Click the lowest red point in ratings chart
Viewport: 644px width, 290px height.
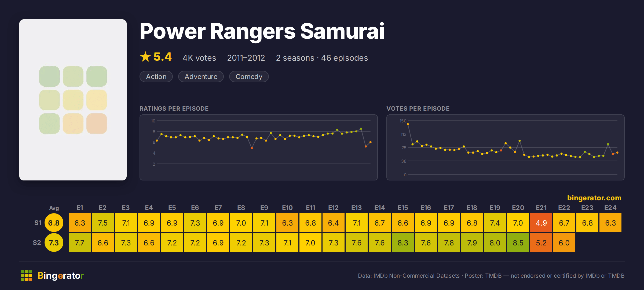252,148
